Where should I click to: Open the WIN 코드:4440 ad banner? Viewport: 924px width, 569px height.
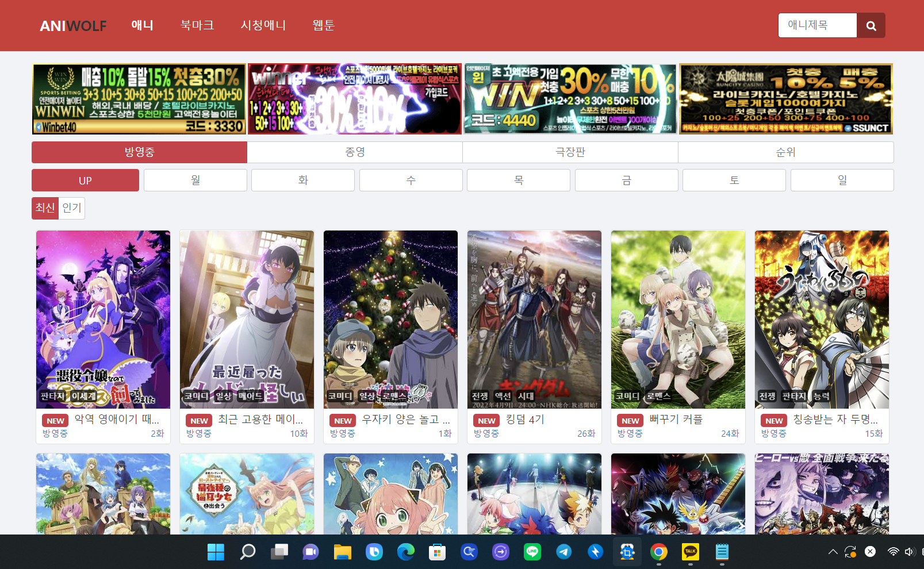pyautogui.click(x=570, y=99)
